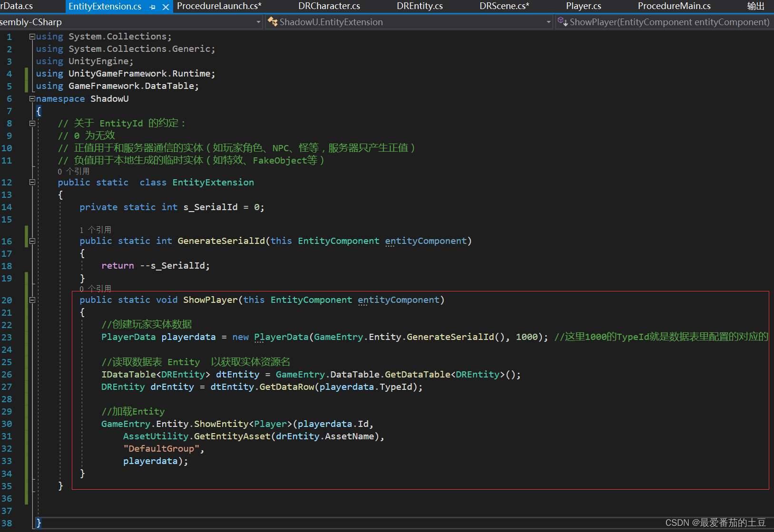Open the DREntity.cs tab

[420, 6]
